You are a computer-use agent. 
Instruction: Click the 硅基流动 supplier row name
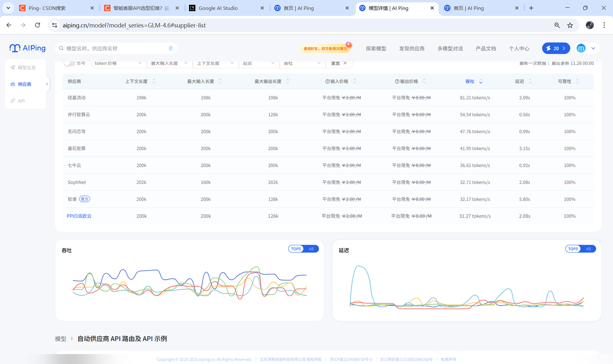tap(77, 98)
